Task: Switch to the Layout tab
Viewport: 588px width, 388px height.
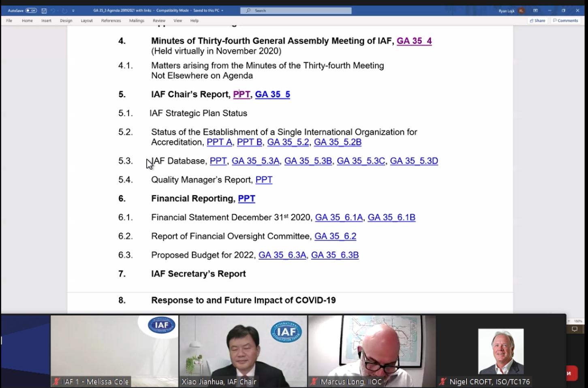Action: click(87, 21)
